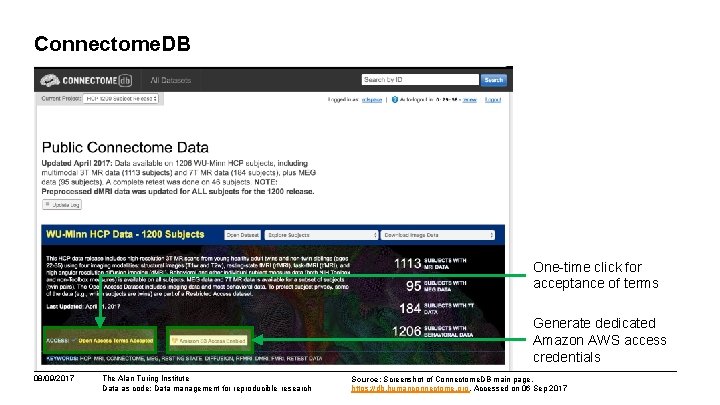Focus the Search by ID field
The image size is (720, 405).
(420, 80)
